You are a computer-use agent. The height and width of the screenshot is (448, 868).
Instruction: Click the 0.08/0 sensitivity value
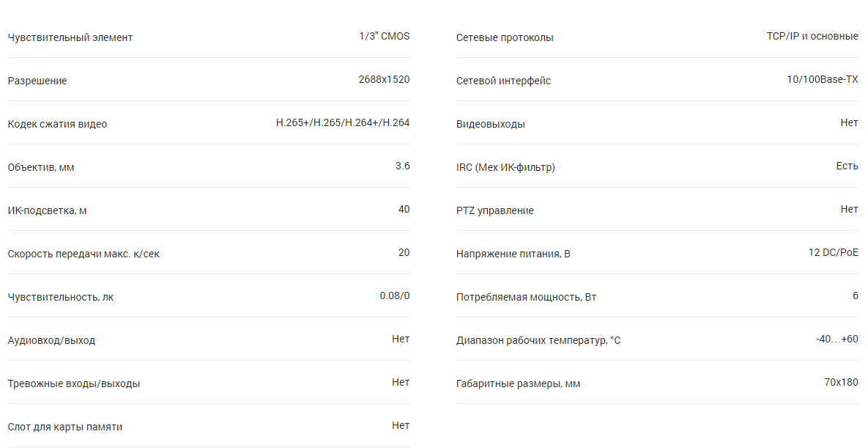click(x=394, y=296)
